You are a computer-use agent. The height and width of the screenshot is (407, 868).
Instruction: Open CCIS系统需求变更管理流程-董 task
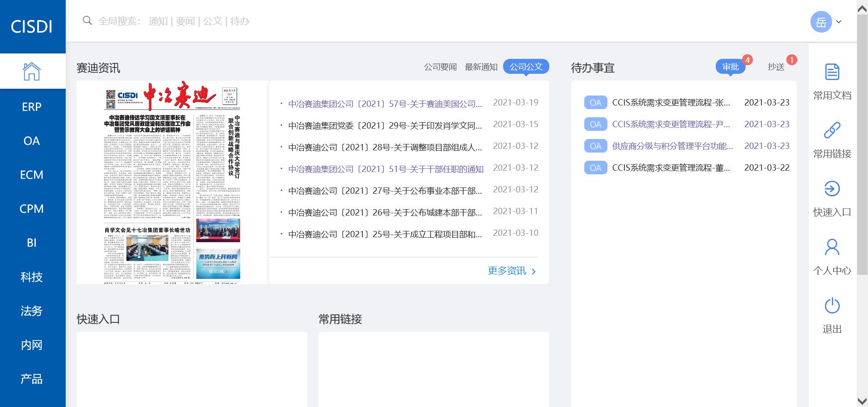(x=671, y=168)
